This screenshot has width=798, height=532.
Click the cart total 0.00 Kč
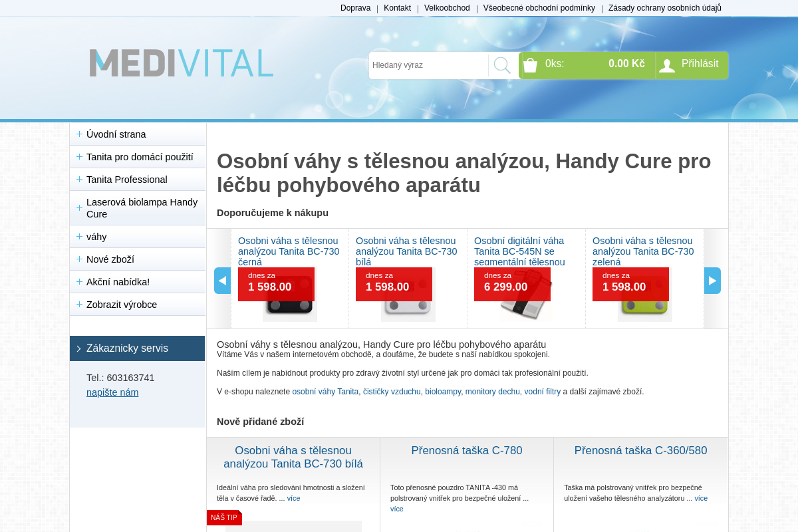626,64
